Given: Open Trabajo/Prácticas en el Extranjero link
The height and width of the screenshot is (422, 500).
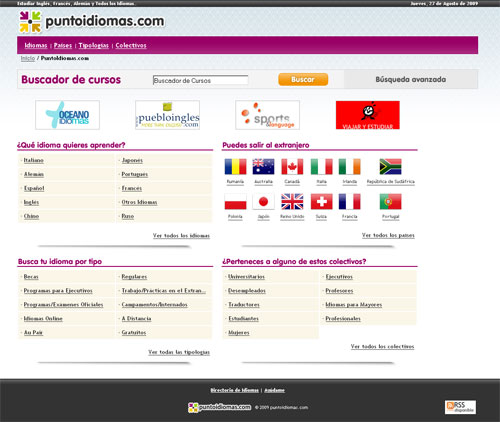Looking at the screenshot, I should [164, 291].
